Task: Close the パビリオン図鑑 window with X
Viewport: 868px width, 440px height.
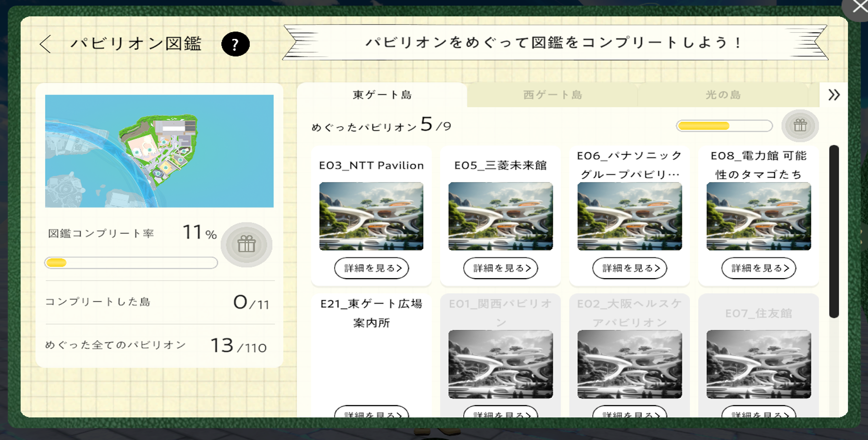Action: tap(859, 7)
